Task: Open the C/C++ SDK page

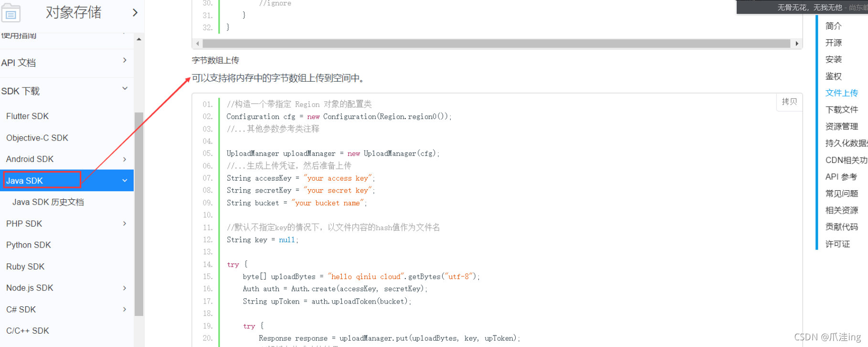Action: pos(28,331)
